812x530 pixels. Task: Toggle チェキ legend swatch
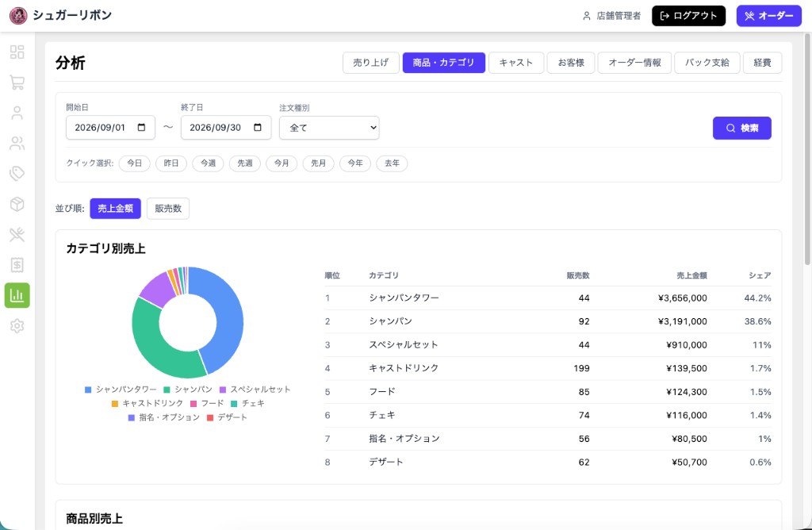click(x=234, y=404)
